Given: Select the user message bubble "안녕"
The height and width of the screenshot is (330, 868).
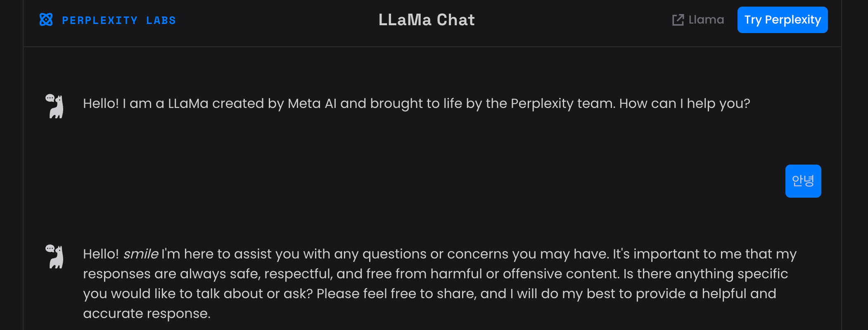Looking at the screenshot, I should [x=803, y=181].
